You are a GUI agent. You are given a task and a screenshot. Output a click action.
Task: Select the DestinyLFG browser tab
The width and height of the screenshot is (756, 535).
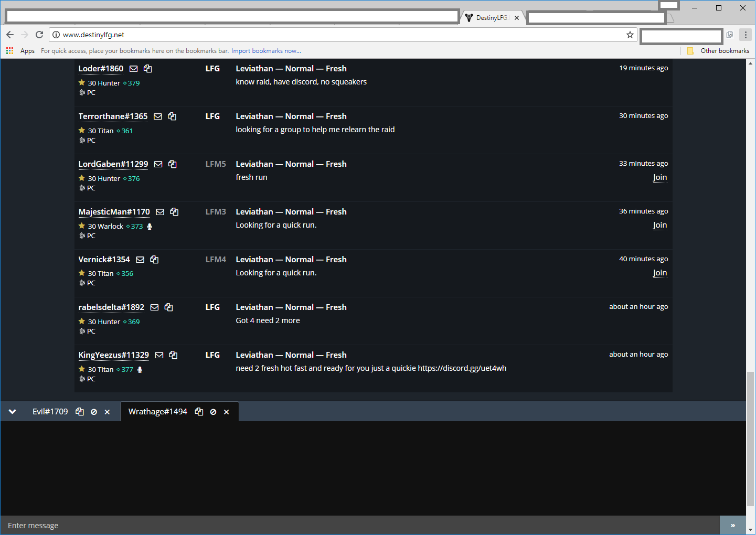492,18
